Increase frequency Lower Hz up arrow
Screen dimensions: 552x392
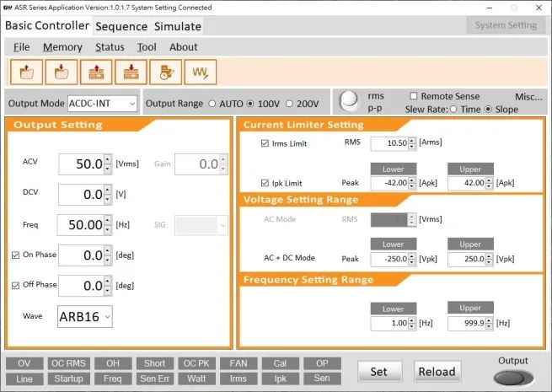click(412, 320)
